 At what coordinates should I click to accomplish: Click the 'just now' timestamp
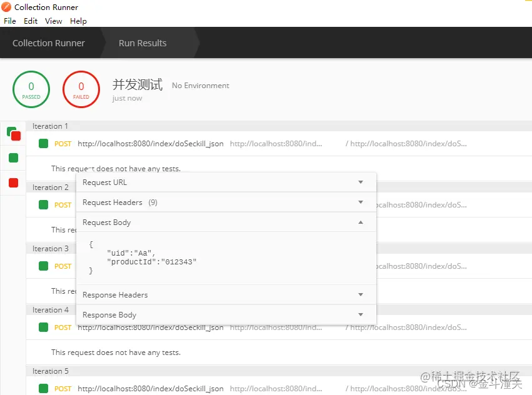click(x=128, y=98)
